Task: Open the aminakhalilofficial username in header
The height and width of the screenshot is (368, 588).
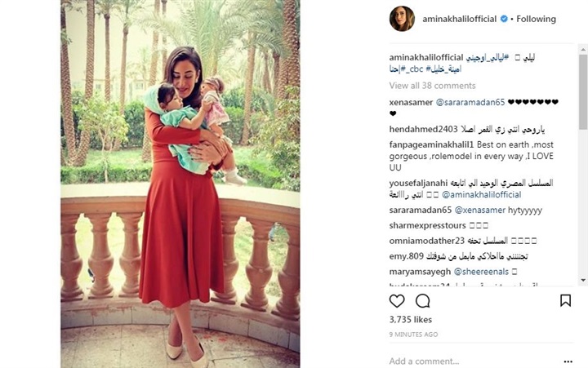Action: pyautogui.click(x=459, y=19)
